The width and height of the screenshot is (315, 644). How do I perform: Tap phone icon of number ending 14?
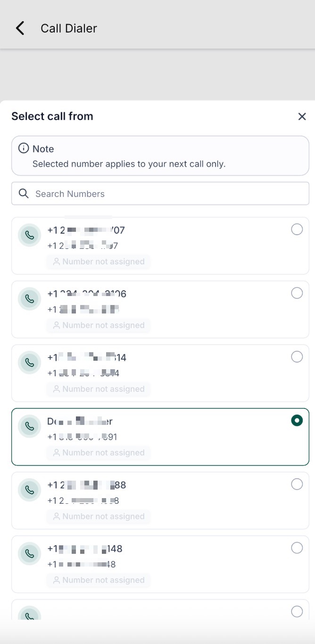pos(29,363)
